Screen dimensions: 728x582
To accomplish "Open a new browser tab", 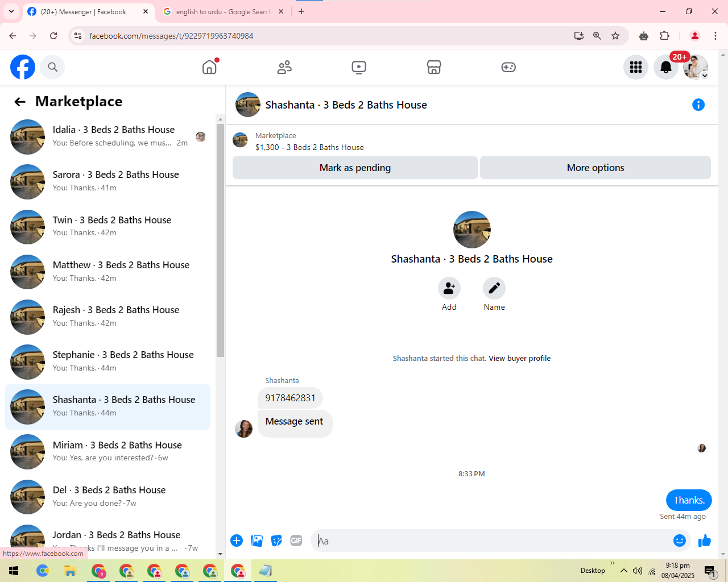I will pyautogui.click(x=301, y=11).
